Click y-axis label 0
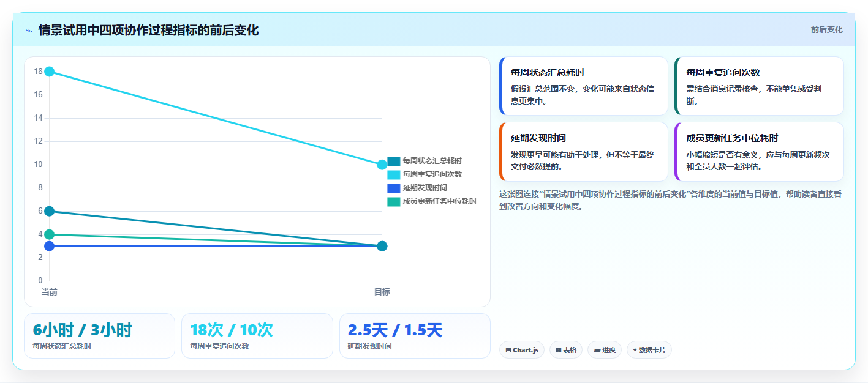This screenshot has height=383, width=868. 40,281
